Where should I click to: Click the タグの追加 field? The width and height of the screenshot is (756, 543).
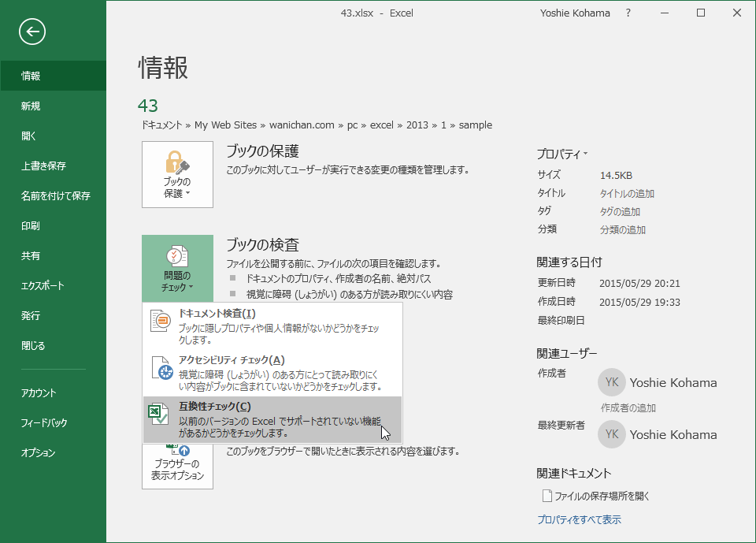coord(620,211)
